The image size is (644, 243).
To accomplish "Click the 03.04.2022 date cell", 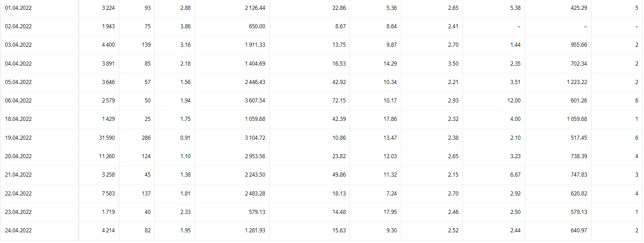I will click(18, 45).
